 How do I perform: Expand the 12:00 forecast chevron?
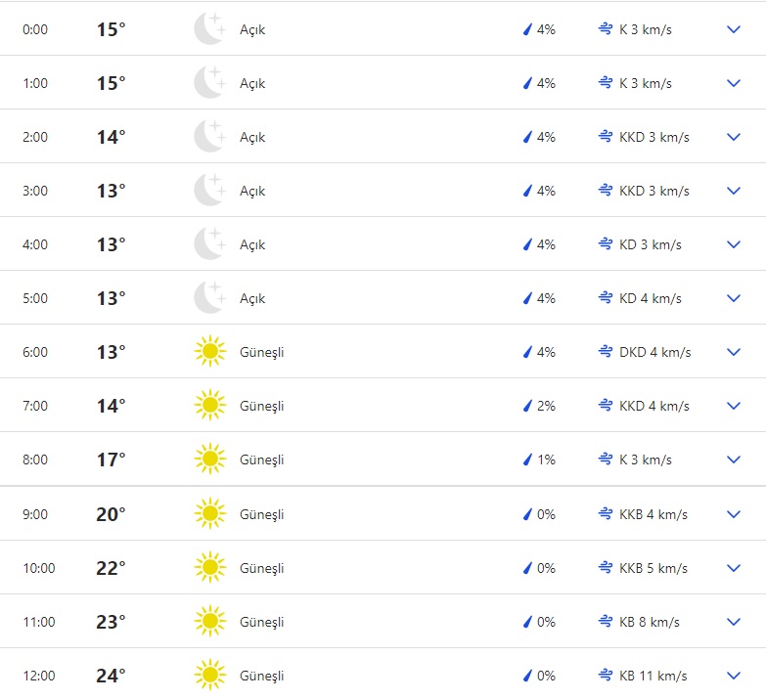[x=735, y=676]
